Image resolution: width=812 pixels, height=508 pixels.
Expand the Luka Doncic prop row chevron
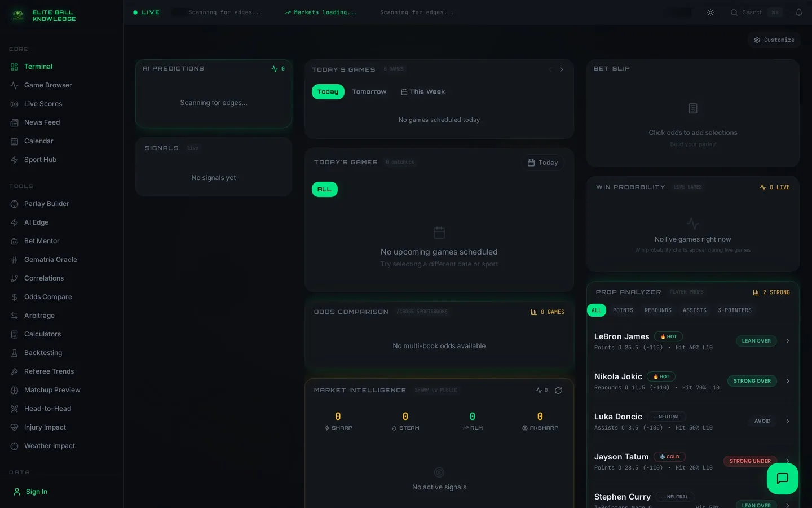788,421
